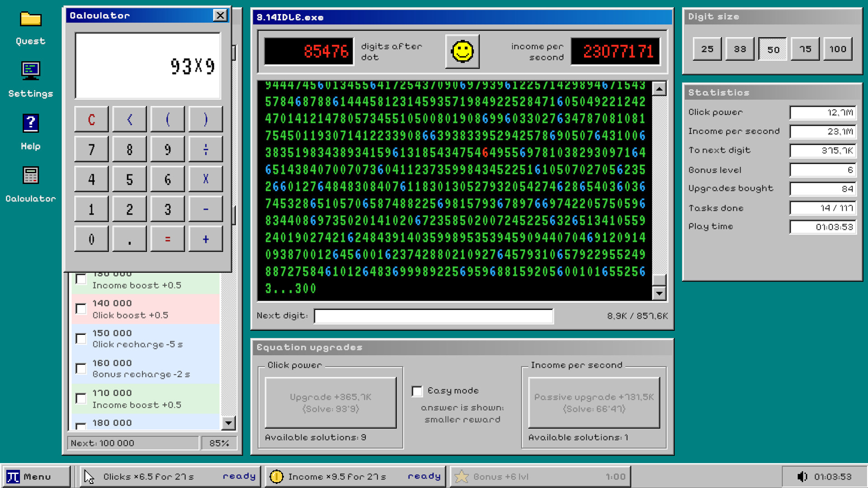Click the plus key on the calculator

pyautogui.click(x=205, y=239)
